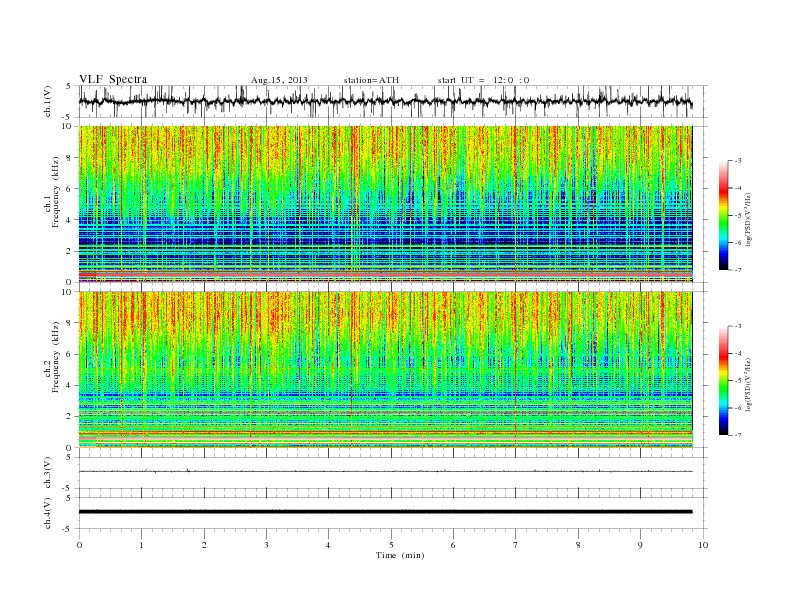Click the '9' tick on time axis

coord(640,545)
